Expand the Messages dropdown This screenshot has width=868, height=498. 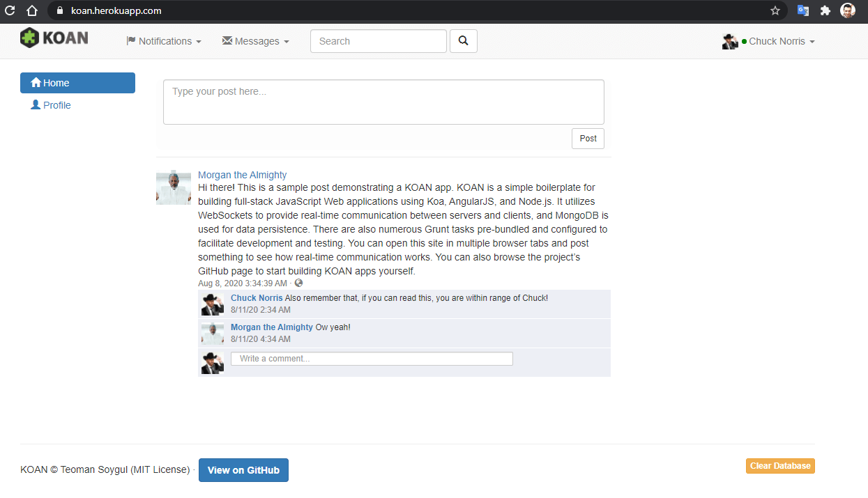pyautogui.click(x=255, y=41)
